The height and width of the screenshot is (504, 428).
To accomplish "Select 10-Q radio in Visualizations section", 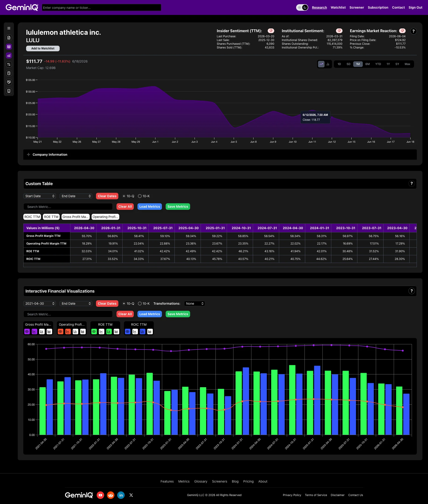I will pos(124,304).
